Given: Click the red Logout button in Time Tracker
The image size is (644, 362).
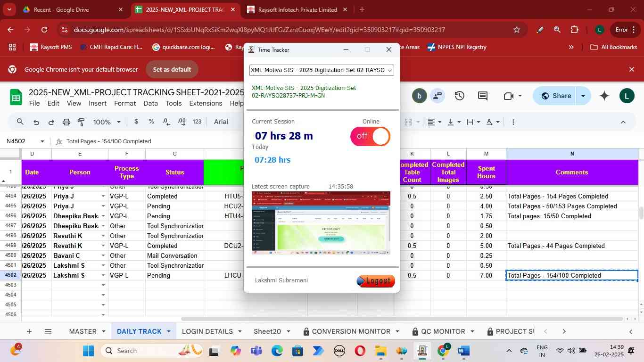Looking at the screenshot, I should (x=375, y=281).
